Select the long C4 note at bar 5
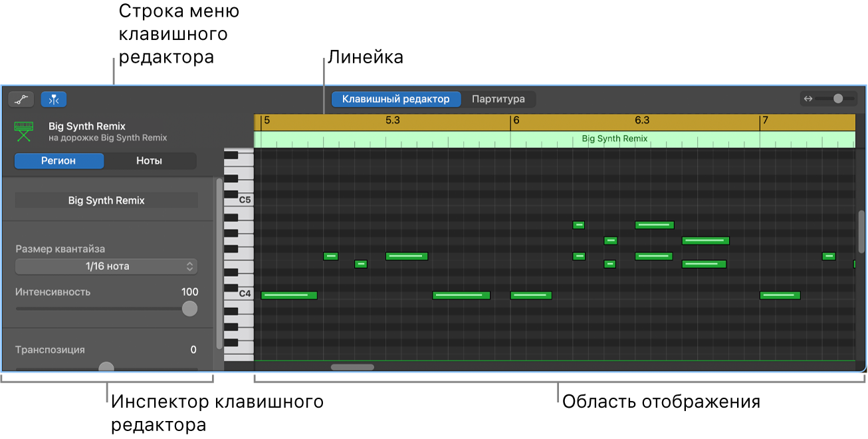The width and height of the screenshot is (868, 439). (289, 295)
